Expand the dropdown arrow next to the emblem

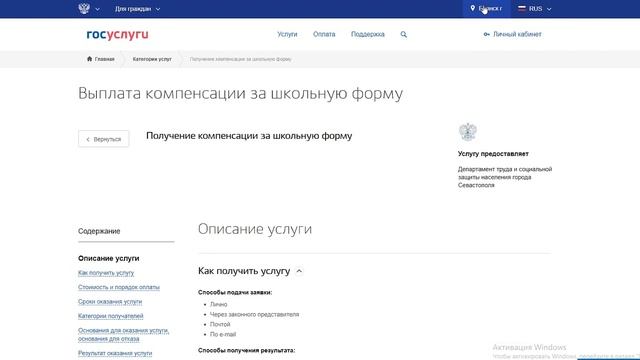click(98, 9)
